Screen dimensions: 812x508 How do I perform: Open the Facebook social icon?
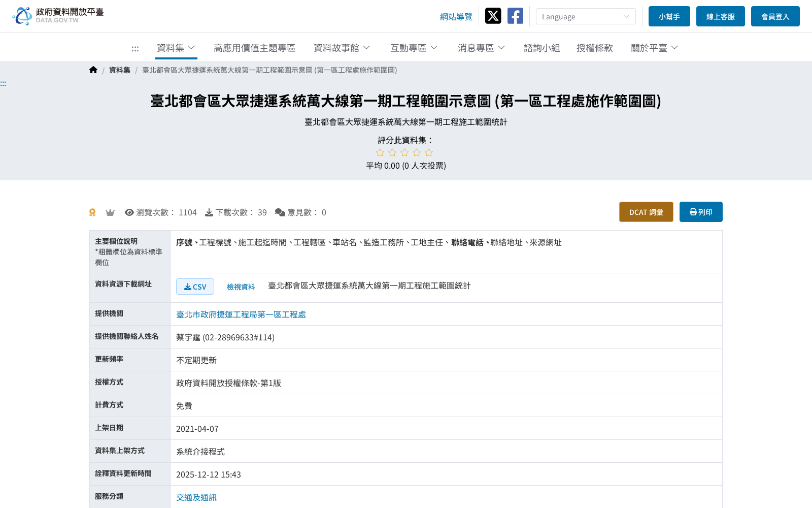[515, 16]
